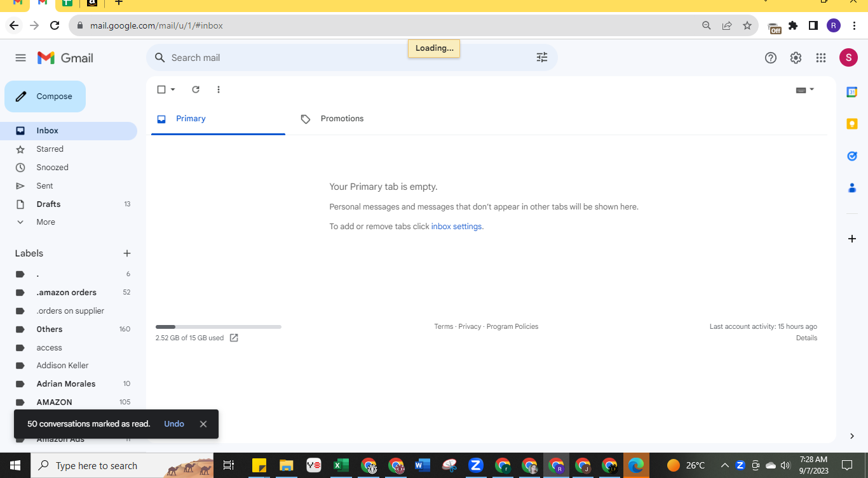Click the Program Policies link
Image resolution: width=868 pixels, height=478 pixels.
(x=512, y=326)
